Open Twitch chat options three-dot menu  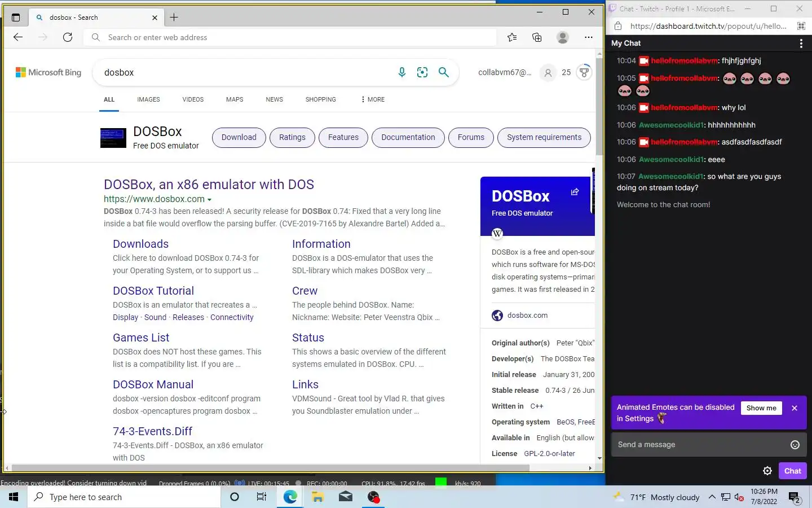(x=801, y=43)
